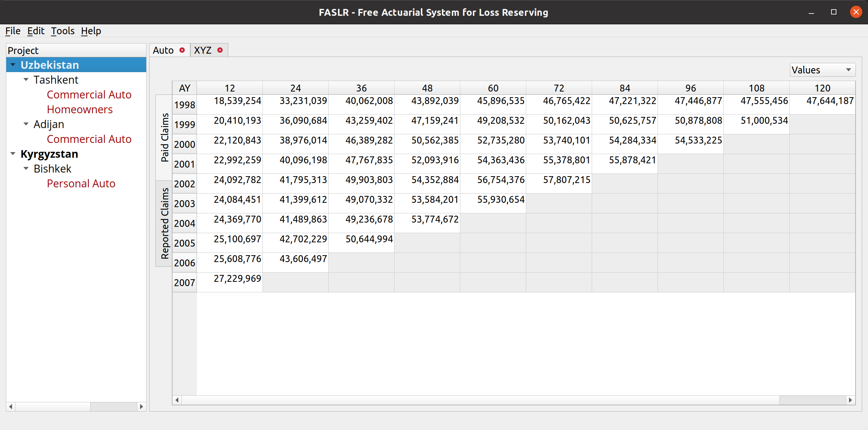Open the File menu
The image size is (868, 430).
13,31
